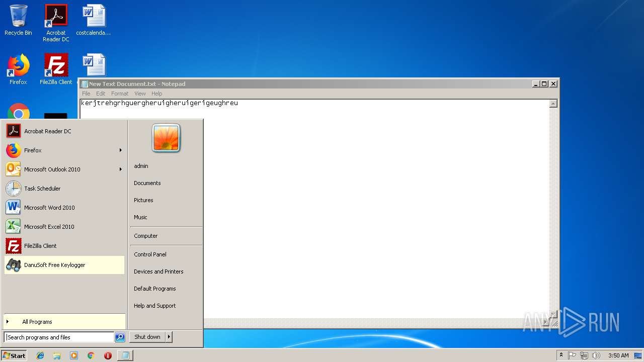The height and width of the screenshot is (362, 644).
Task: Select costcalenda Word document on desktop
Action: coord(94,20)
